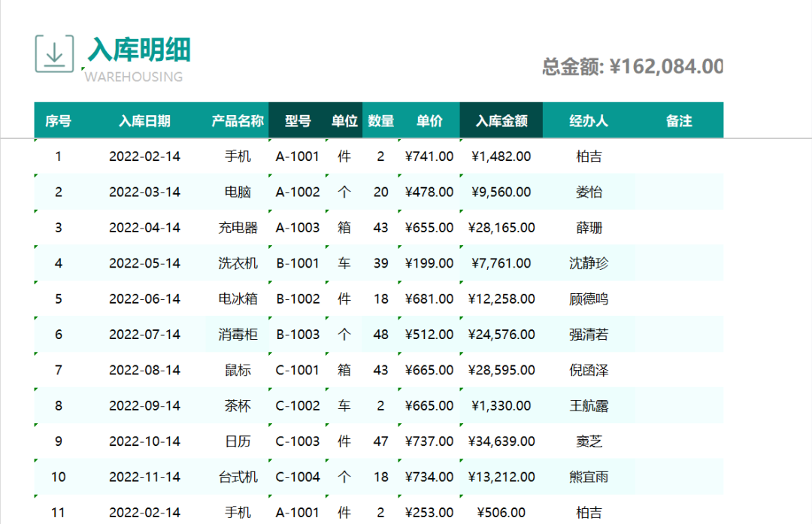Click the 序号 column header
Screen dimensions: 812x524
coord(58,120)
